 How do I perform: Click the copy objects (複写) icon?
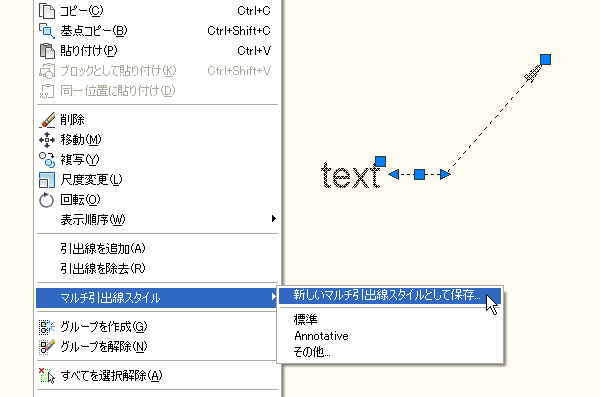47,160
